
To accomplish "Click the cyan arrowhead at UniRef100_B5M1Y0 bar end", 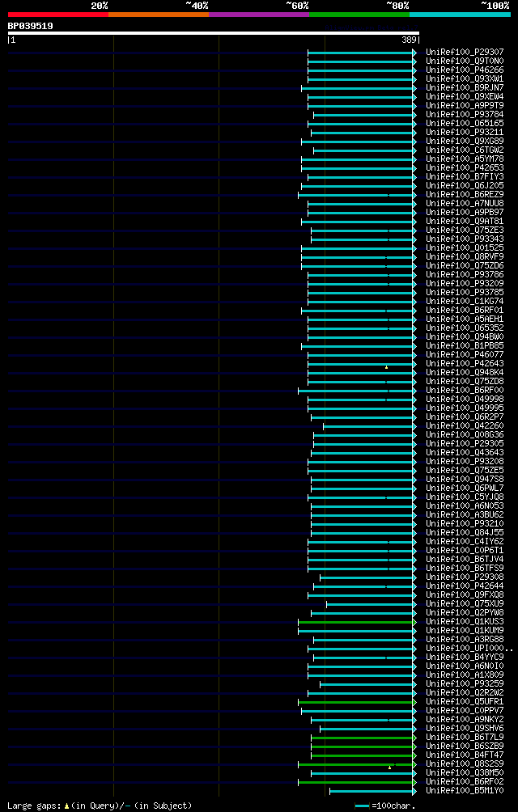I will (x=414, y=791).
